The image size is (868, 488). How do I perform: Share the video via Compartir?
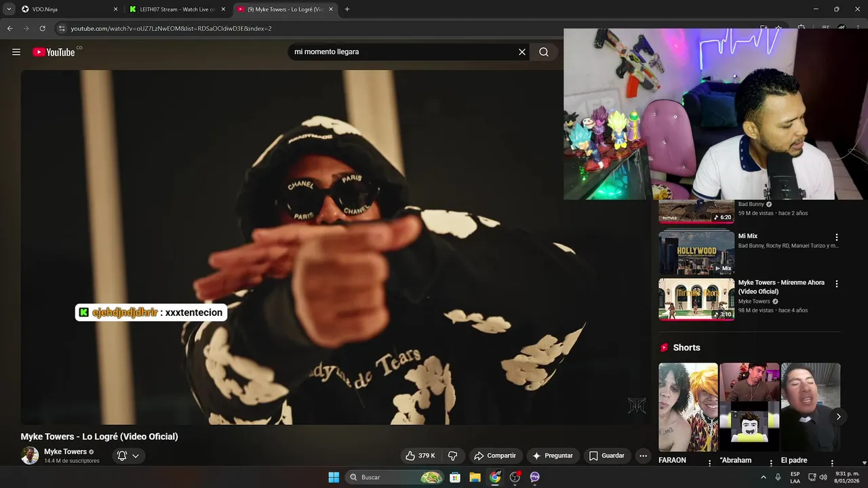click(495, 455)
